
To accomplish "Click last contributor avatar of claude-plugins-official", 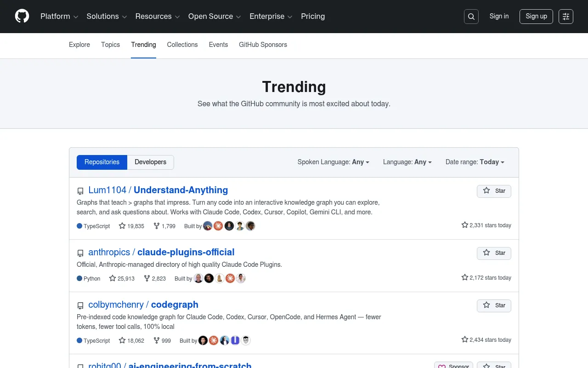I will pos(241,278).
